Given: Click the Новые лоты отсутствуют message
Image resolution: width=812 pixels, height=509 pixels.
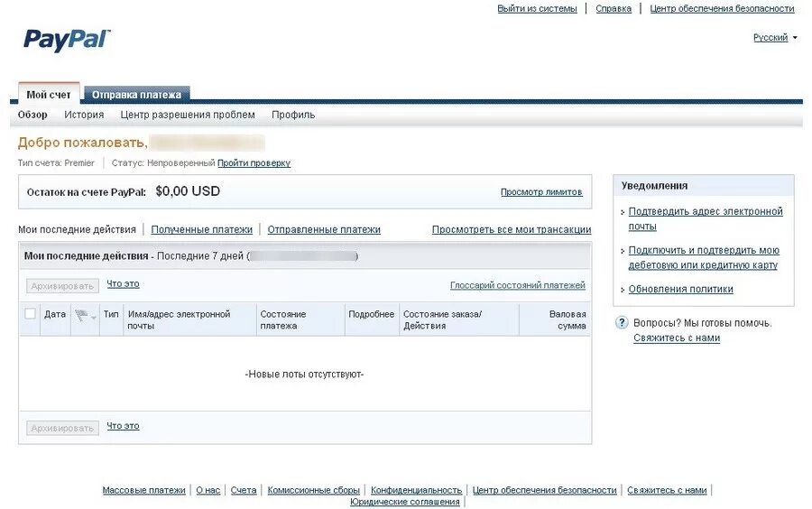Looking at the screenshot, I should 305,375.
